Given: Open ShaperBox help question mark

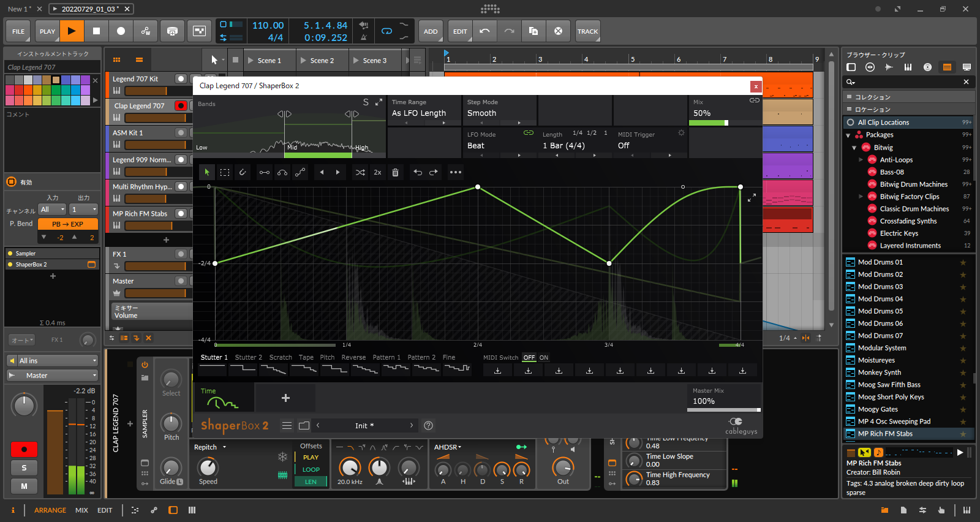Looking at the screenshot, I should pyautogui.click(x=429, y=425).
